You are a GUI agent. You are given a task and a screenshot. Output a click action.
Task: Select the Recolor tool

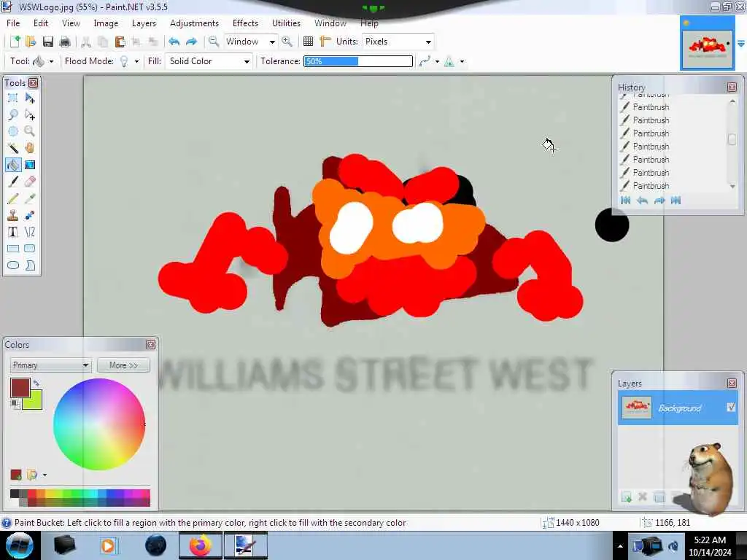coord(29,215)
